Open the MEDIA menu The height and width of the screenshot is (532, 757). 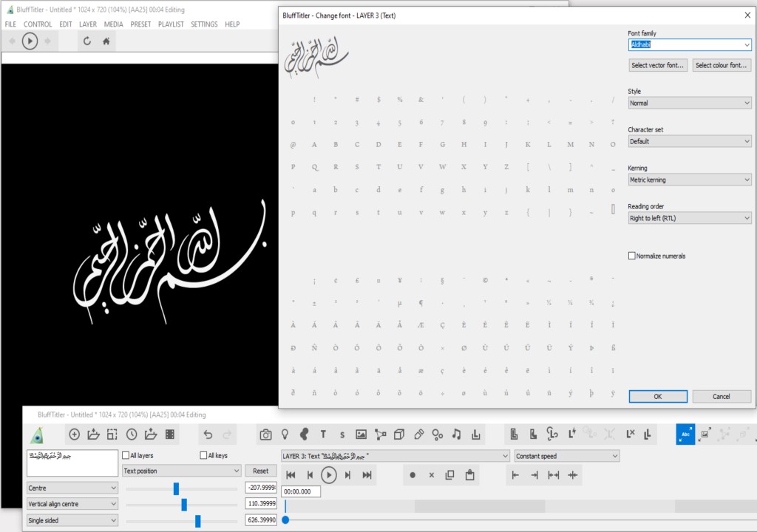click(x=113, y=24)
